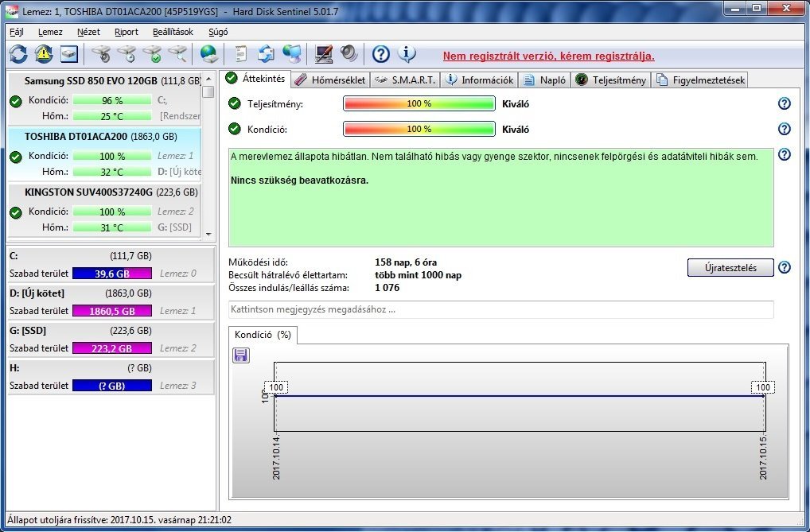Click the help icon beside Teljesítmény bar
This screenshot has width=810, height=532.
click(x=785, y=103)
